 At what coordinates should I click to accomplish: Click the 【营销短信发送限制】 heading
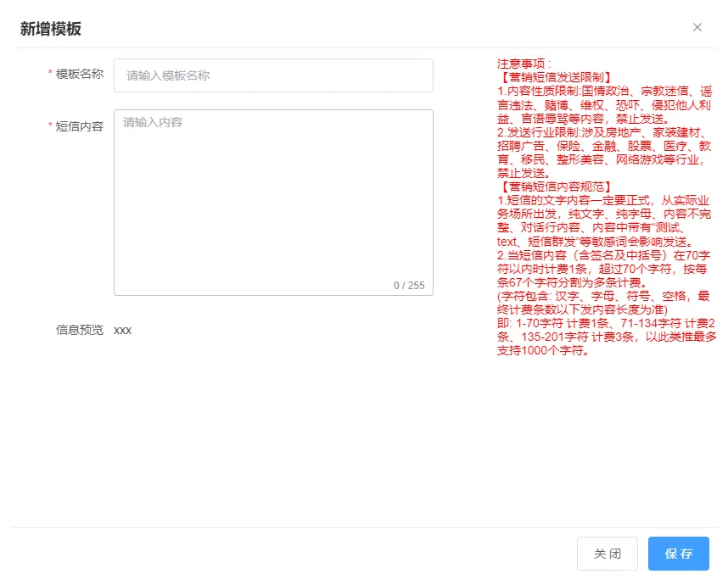coord(554,77)
